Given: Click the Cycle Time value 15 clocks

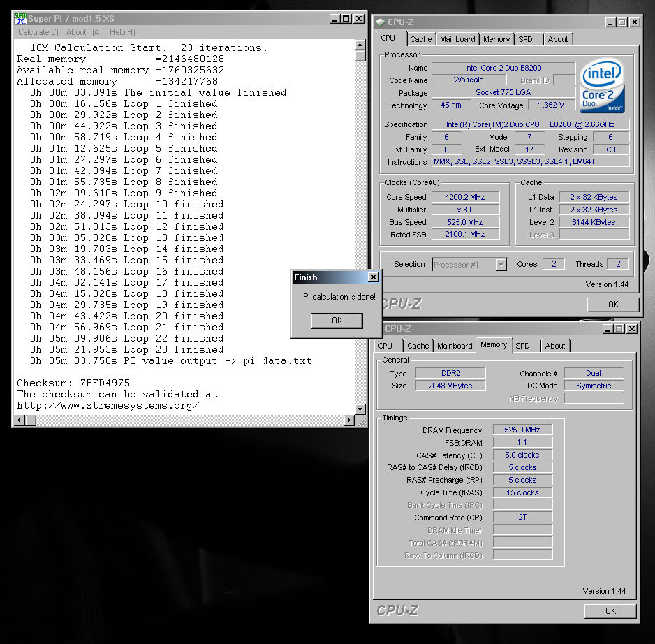Looking at the screenshot, I should pos(522,492).
